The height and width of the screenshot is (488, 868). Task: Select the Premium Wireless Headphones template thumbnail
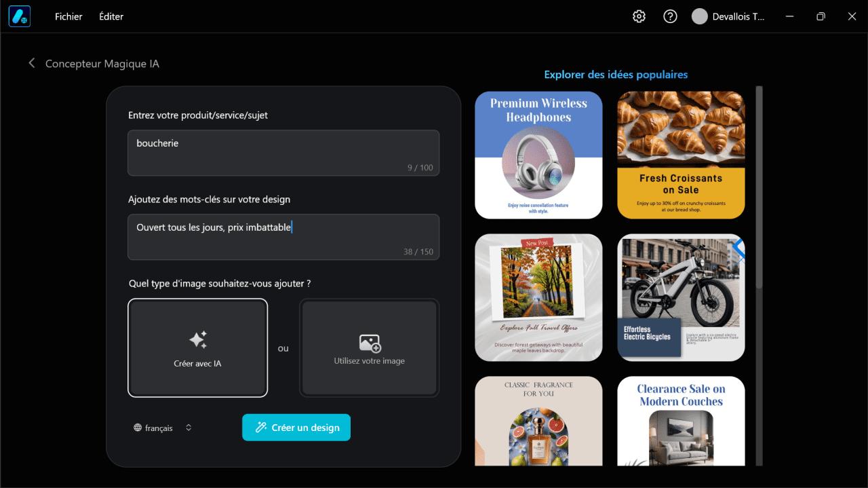538,155
